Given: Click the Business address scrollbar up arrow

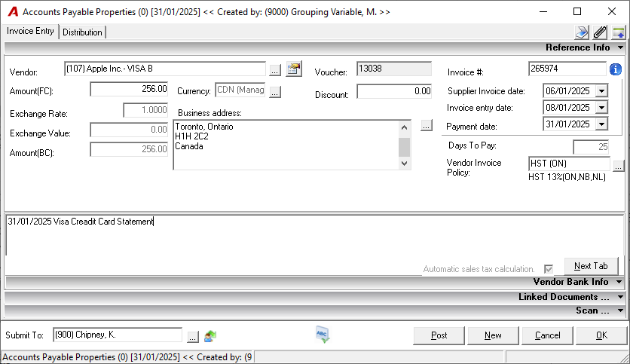Looking at the screenshot, I should [404, 127].
